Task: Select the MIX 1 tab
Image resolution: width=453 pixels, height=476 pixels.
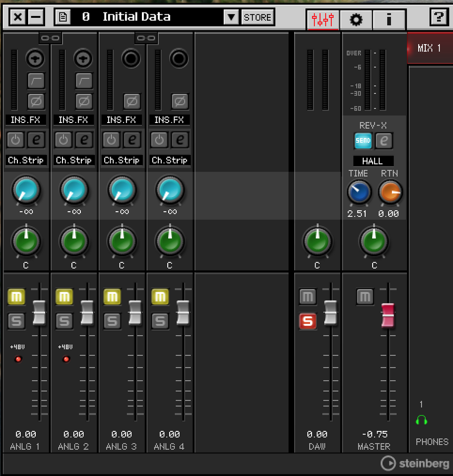Action: coord(429,48)
